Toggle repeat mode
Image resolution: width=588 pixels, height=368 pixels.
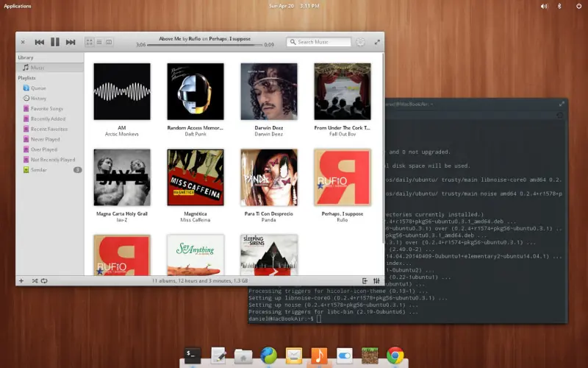[44, 280]
